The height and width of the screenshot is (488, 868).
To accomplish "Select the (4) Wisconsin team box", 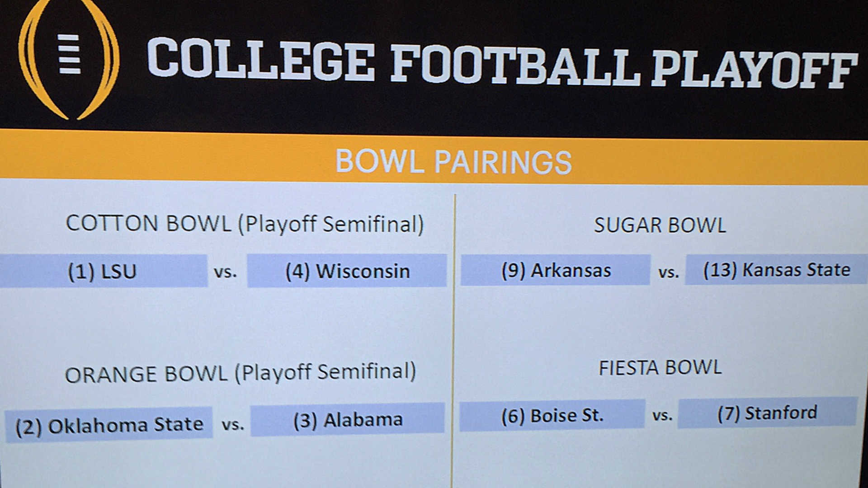I will pyautogui.click(x=347, y=271).
